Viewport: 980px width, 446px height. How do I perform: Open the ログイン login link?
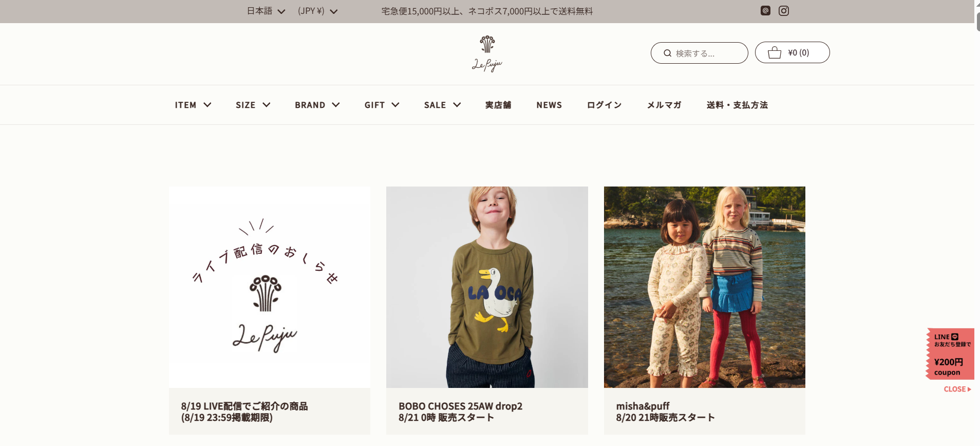click(x=604, y=105)
